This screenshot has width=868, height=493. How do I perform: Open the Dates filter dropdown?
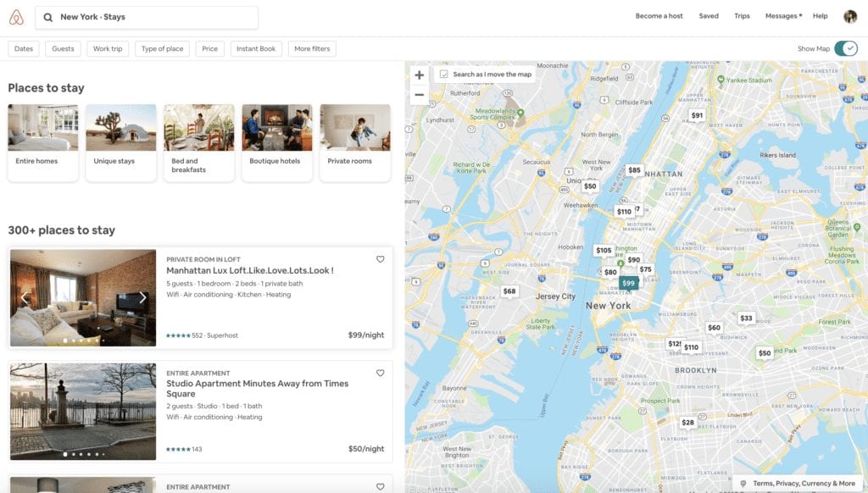[23, 48]
